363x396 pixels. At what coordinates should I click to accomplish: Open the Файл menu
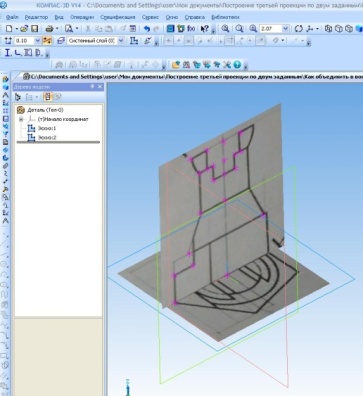[x=12, y=17]
